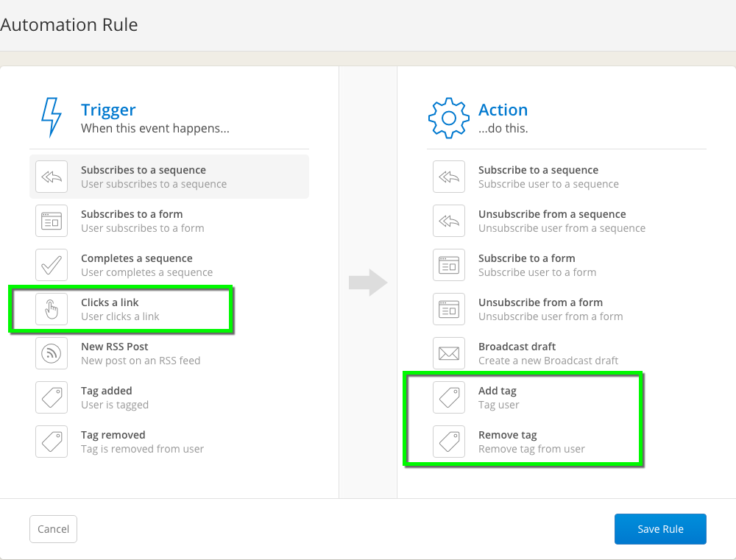
Task: Select 'Subscribes to a sequence' trigger label
Action: 144,170
